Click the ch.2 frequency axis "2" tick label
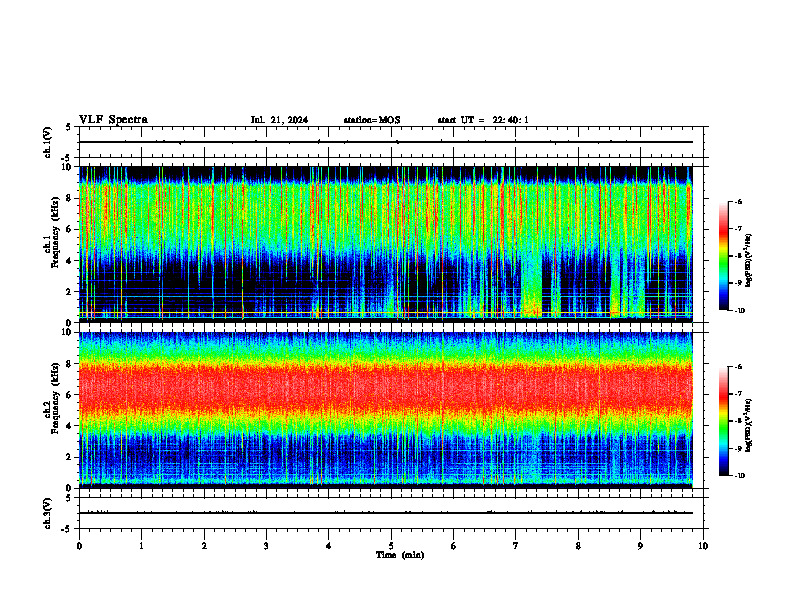This screenshot has height=612, width=792. click(x=70, y=457)
